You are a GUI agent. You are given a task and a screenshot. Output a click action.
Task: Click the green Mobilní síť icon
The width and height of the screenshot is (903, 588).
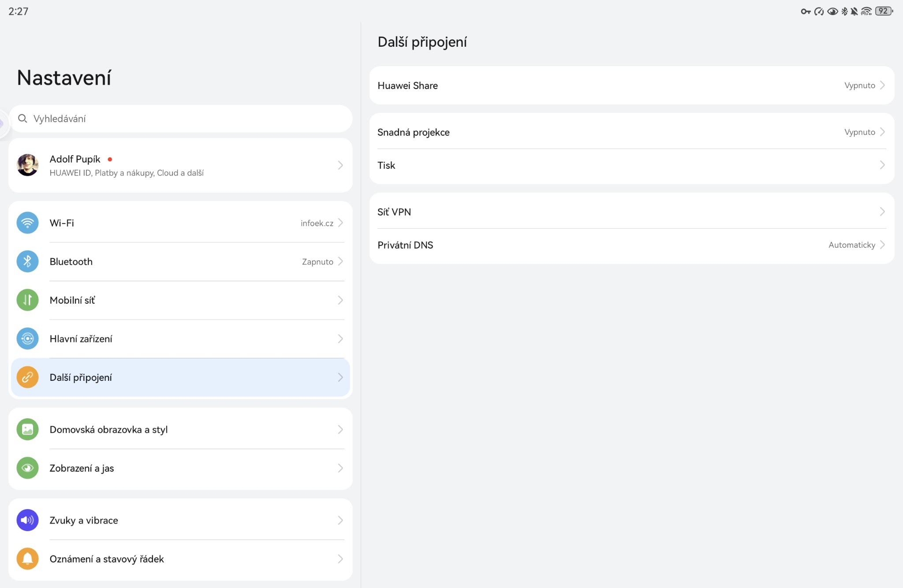point(27,300)
